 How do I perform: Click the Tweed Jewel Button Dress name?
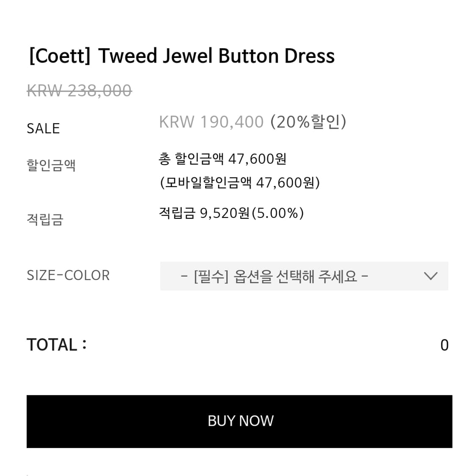[x=216, y=56]
